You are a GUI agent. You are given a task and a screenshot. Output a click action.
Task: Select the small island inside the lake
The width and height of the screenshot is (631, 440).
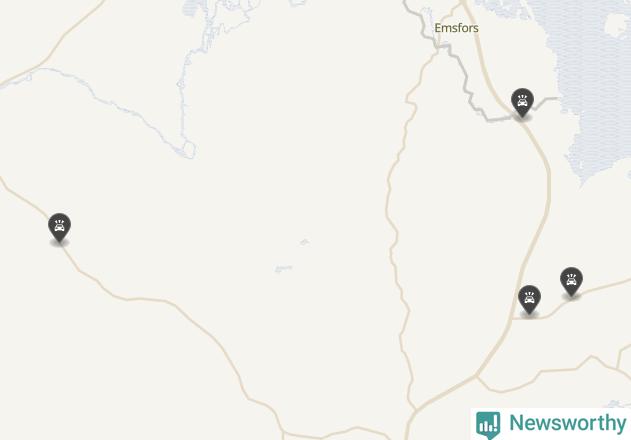point(617,24)
